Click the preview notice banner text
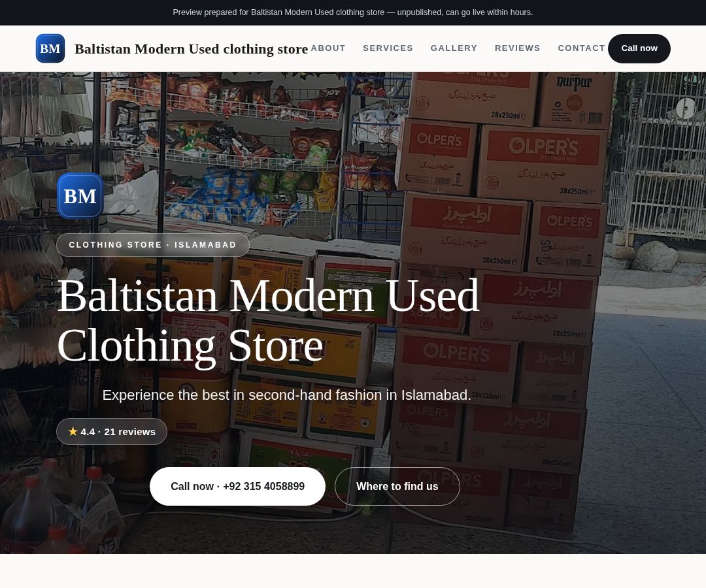The width and height of the screenshot is (706, 588). click(352, 12)
